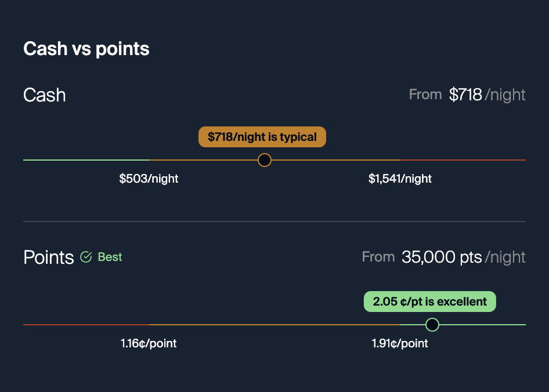Click the green Points slider handle
549x392 pixels.
pyautogui.click(x=432, y=325)
